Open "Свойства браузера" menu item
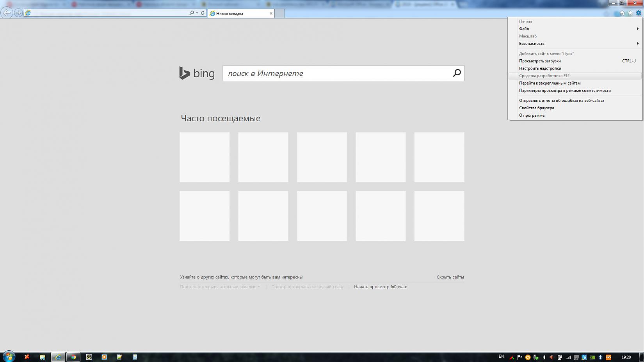Viewport: 644px width, 362px height. pyautogui.click(x=575, y=108)
